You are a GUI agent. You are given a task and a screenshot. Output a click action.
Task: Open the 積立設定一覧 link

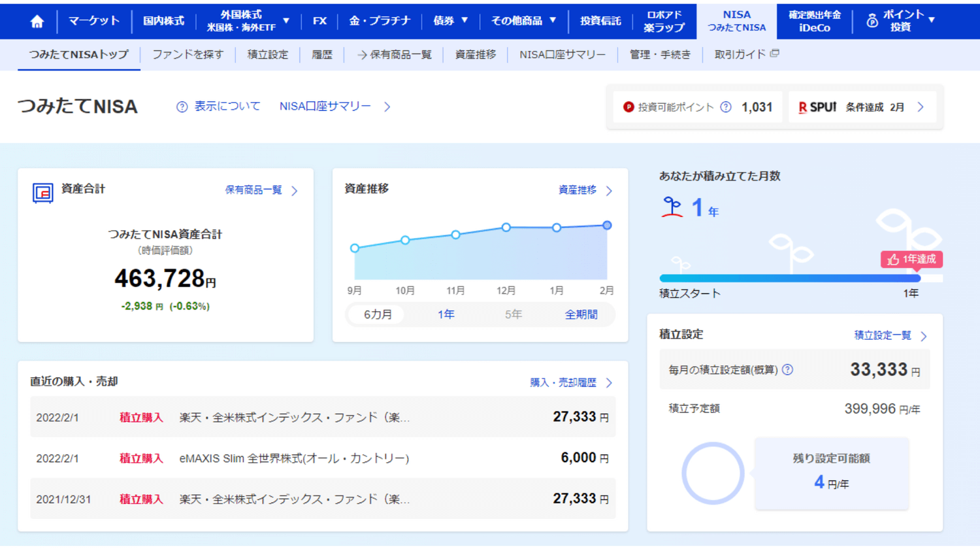click(883, 335)
